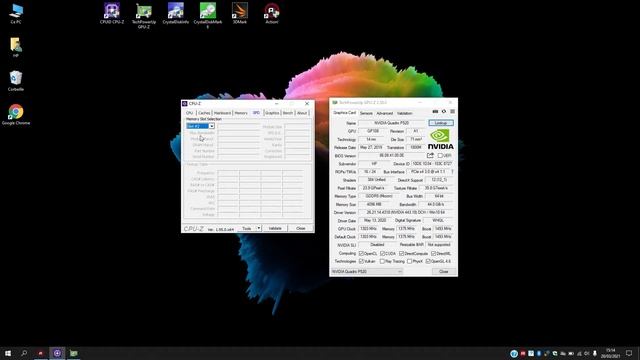Click Release Date field May 27, 2019
The image size is (640, 360).
[x=370, y=147]
